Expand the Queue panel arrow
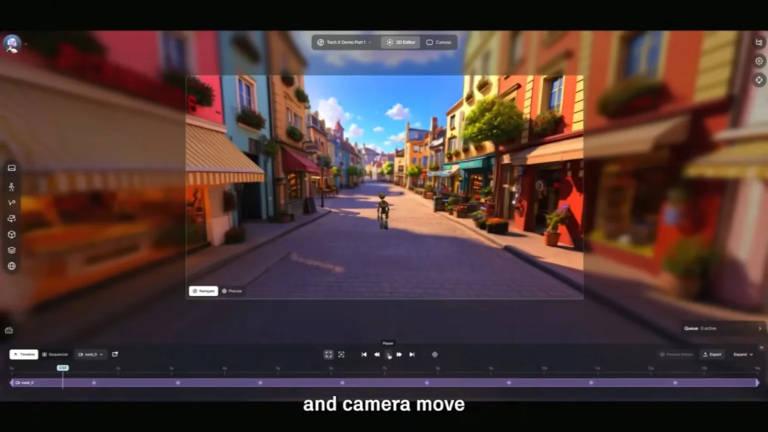The width and height of the screenshot is (768, 432). [760, 328]
